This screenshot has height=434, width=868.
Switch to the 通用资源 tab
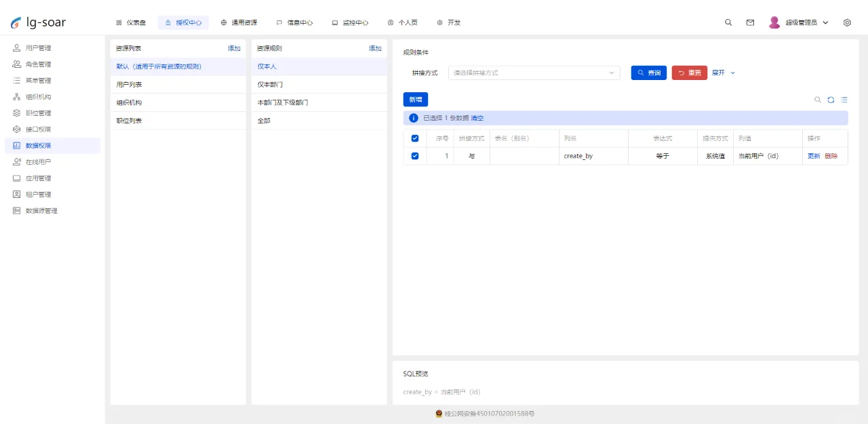[x=239, y=22]
